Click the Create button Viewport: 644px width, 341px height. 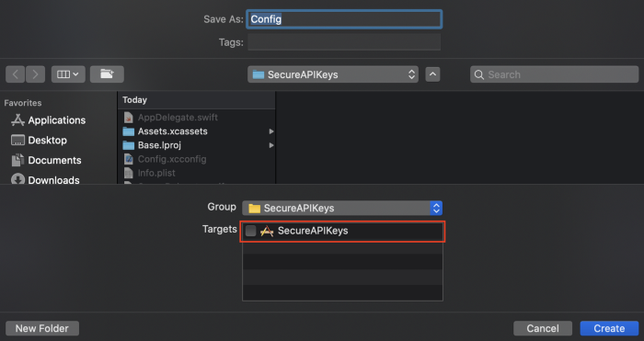coord(609,328)
